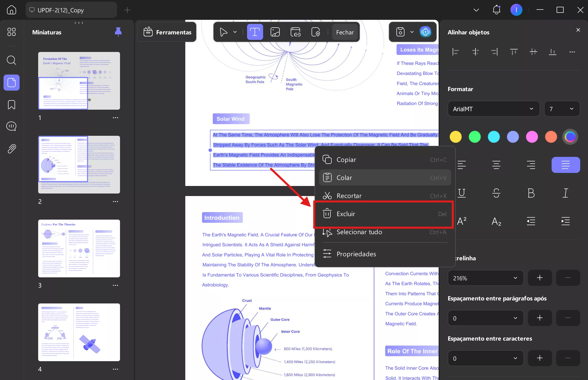The width and height of the screenshot is (588, 380).
Task: Open the search magnifier in sidebar
Action: 12,60
